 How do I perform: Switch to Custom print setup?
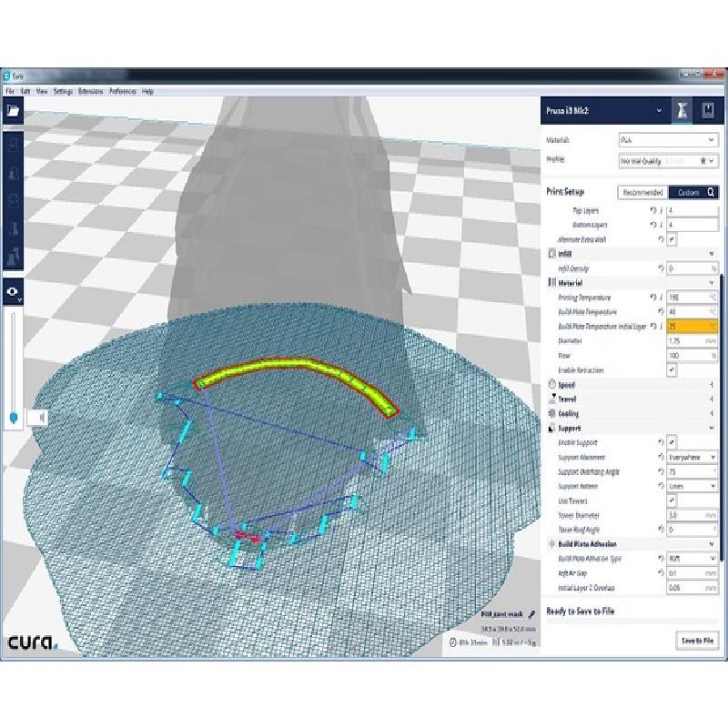click(693, 192)
